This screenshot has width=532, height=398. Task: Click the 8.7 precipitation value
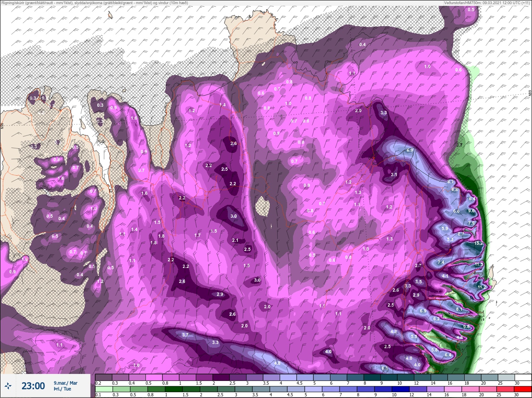461,234
